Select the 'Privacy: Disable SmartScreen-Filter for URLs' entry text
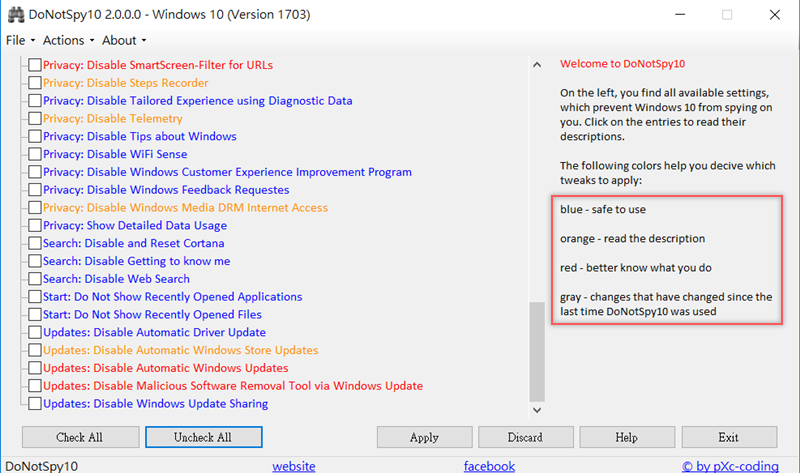Screen dimensions: 800x473 point(158,65)
